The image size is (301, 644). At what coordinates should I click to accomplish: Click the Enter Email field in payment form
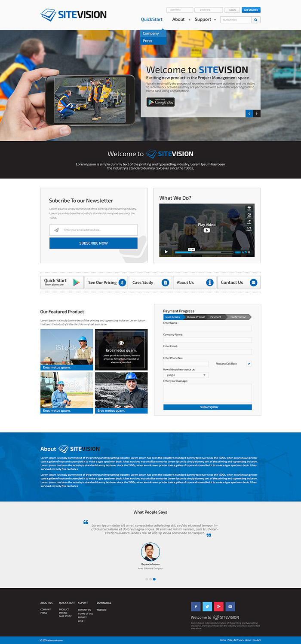pos(208,352)
